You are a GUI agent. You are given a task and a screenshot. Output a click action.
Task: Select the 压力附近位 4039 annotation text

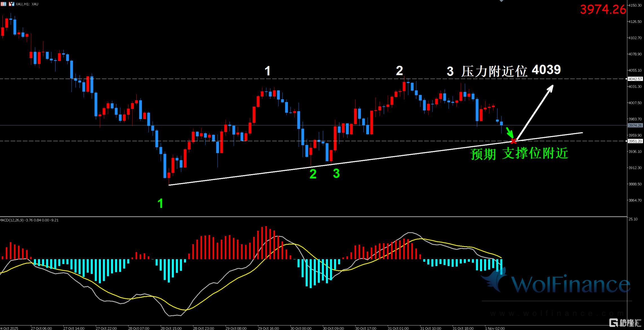pyautogui.click(x=510, y=71)
